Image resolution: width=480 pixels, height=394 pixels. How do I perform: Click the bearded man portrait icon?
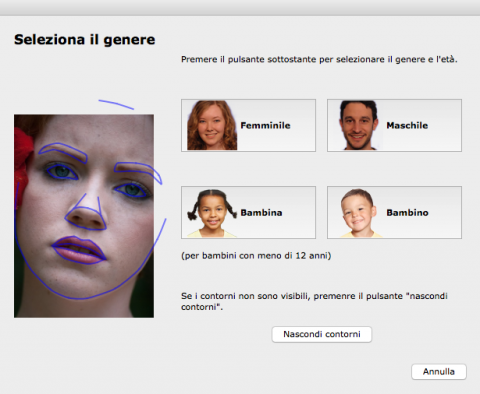click(x=358, y=125)
